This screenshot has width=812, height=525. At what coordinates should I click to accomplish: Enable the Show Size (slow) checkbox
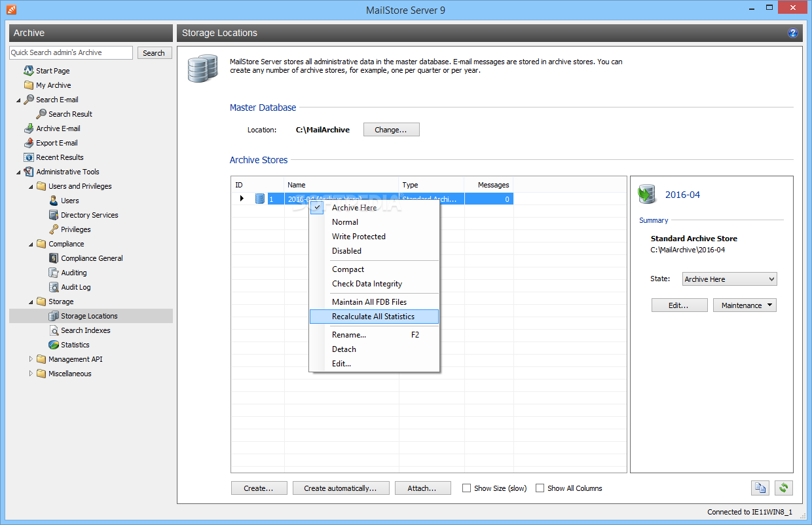tap(466, 488)
